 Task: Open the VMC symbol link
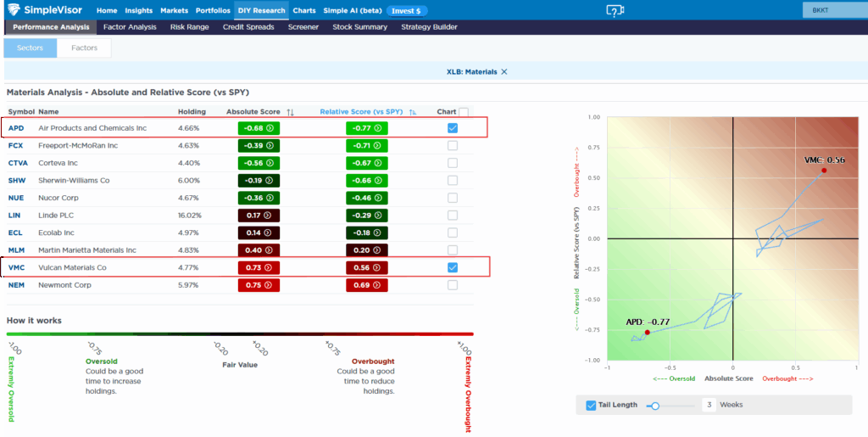[x=16, y=267]
